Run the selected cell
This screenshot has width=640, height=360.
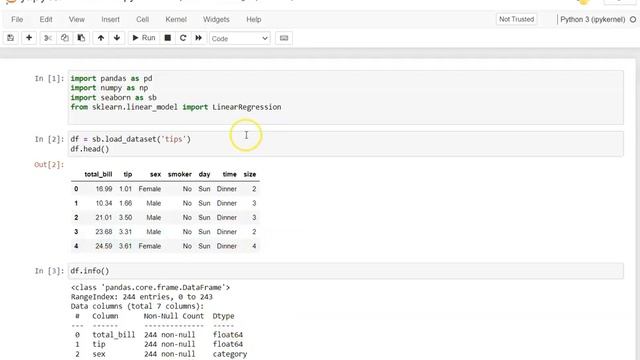144,38
